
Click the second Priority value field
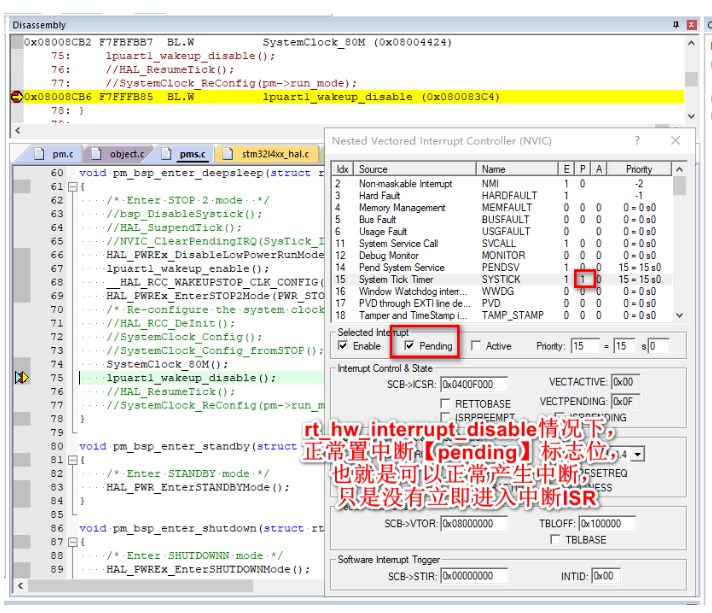click(x=624, y=346)
